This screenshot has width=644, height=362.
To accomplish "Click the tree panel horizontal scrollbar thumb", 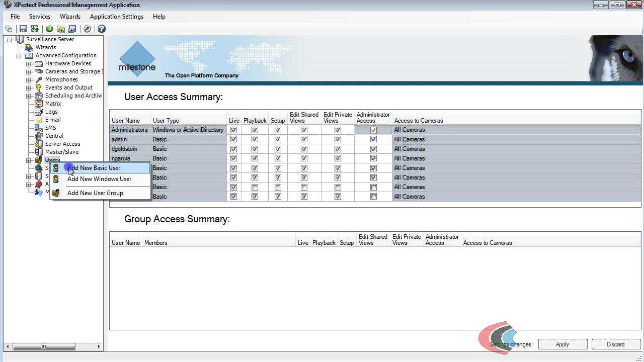I will click(44, 346).
